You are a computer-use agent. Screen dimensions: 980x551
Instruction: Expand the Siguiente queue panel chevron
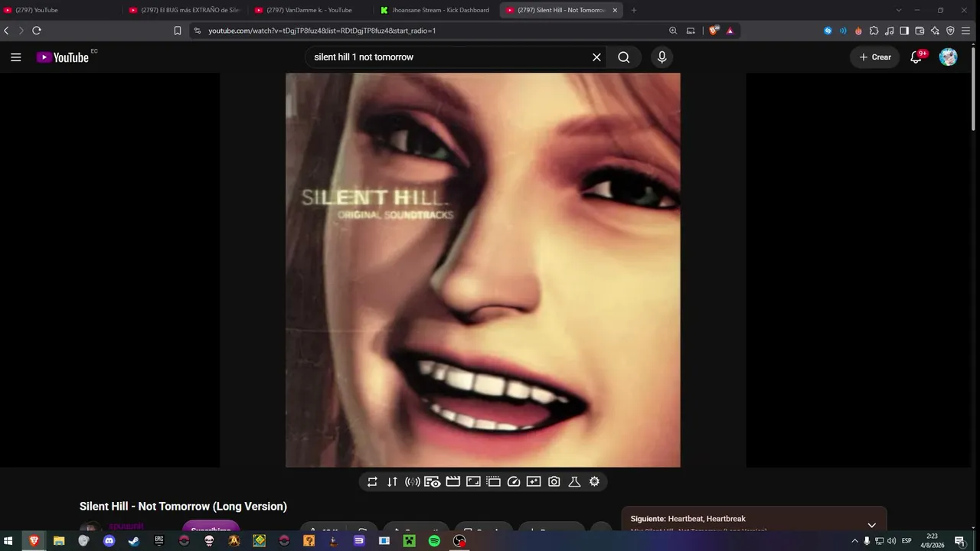click(871, 525)
